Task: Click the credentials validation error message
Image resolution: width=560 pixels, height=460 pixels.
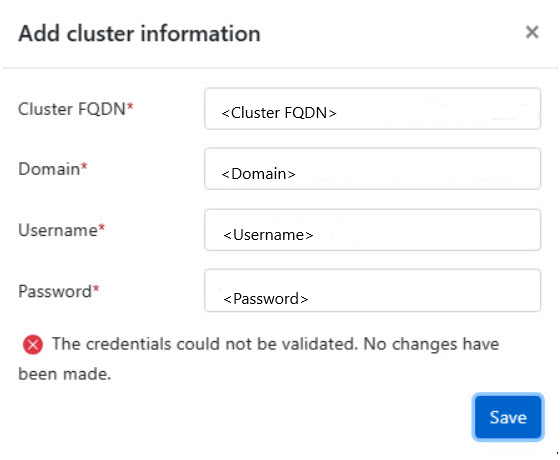Action: (259, 359)
